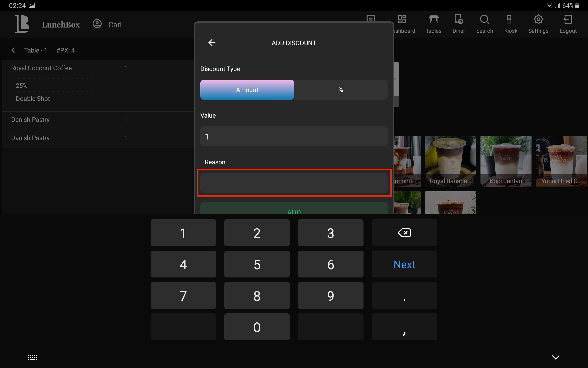Select Amount discount type

[x=247, y=90]
